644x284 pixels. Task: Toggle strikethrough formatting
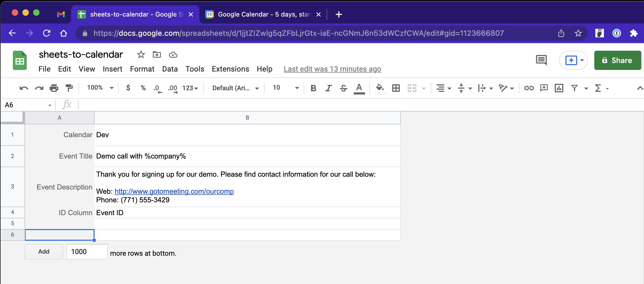[x=344, y=88]
